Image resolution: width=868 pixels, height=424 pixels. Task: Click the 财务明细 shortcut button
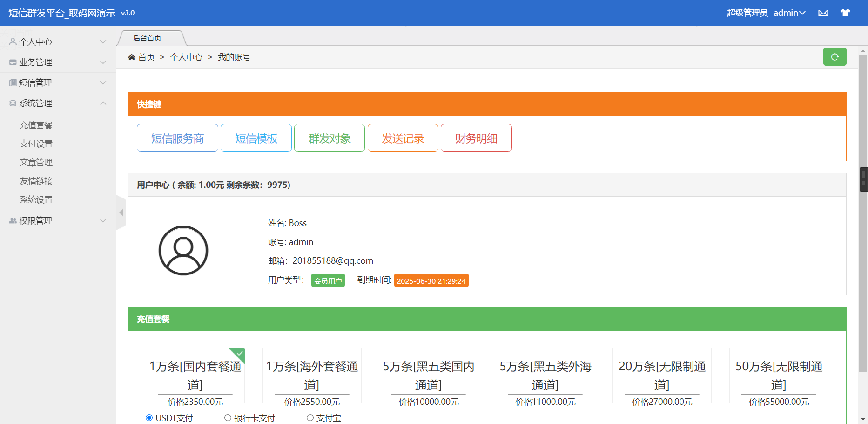(476, 138)
